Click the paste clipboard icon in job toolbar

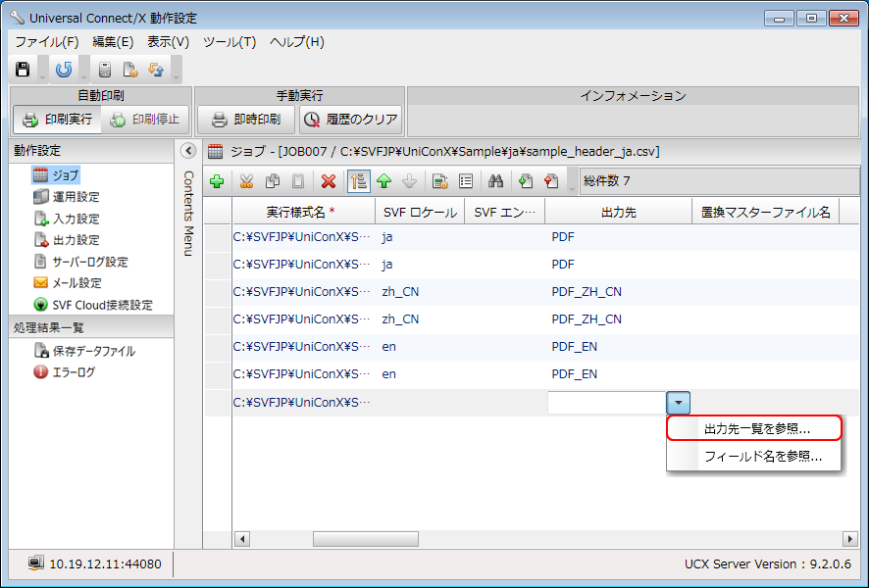coord(298,181)
